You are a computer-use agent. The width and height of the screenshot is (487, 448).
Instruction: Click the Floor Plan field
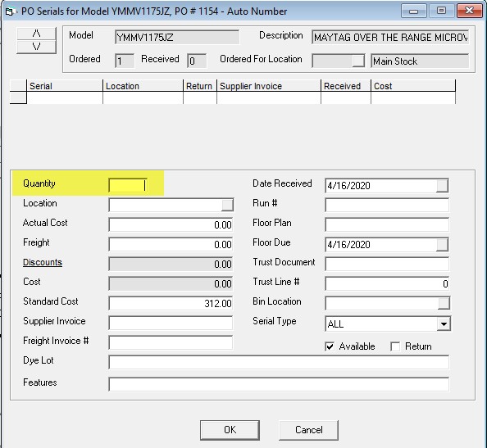(387, 224)
